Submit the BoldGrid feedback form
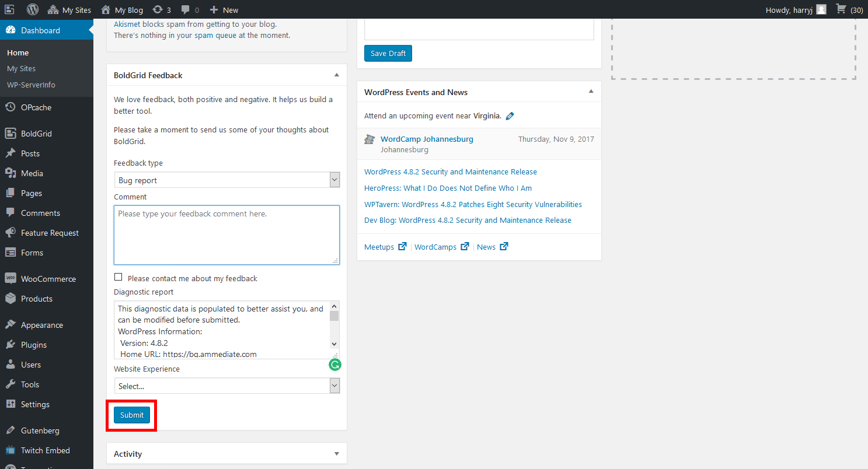Image resolution: width=868 pixels, height=469 pixels. tap(132, 415)
